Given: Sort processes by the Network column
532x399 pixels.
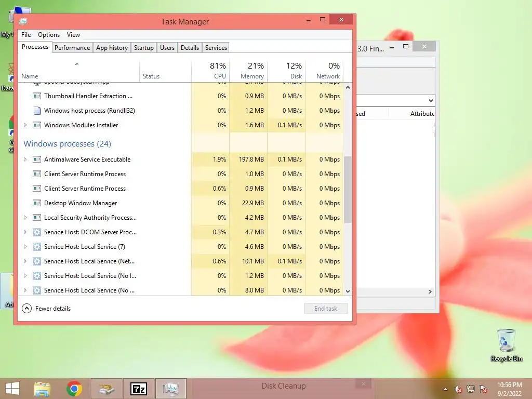Looking at the screenshot, I should 324,71.
